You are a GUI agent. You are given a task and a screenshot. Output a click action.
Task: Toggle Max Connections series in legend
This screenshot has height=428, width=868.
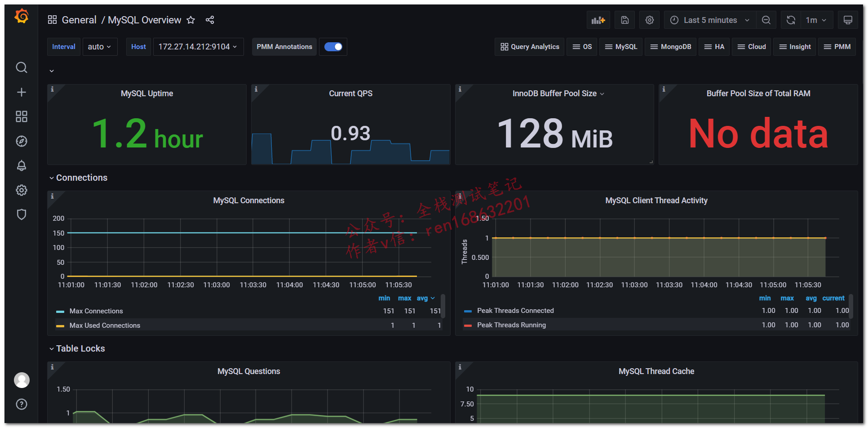click(96, 311)
